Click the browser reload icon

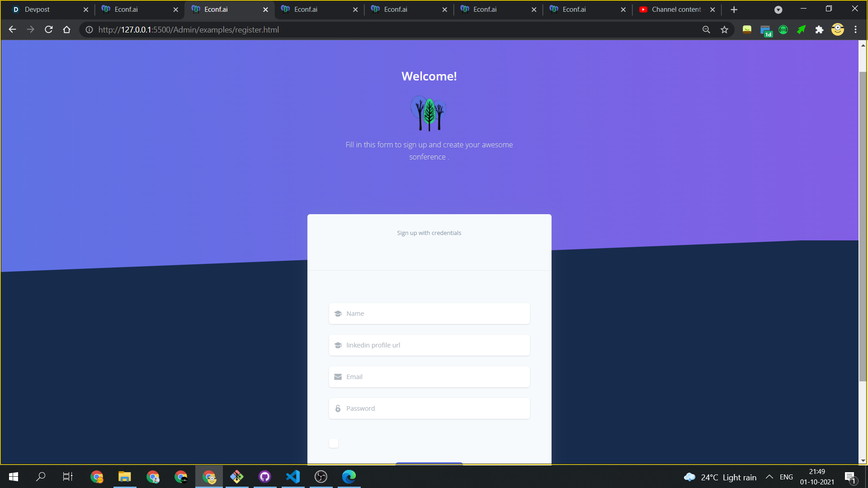(x=49, y=30)
